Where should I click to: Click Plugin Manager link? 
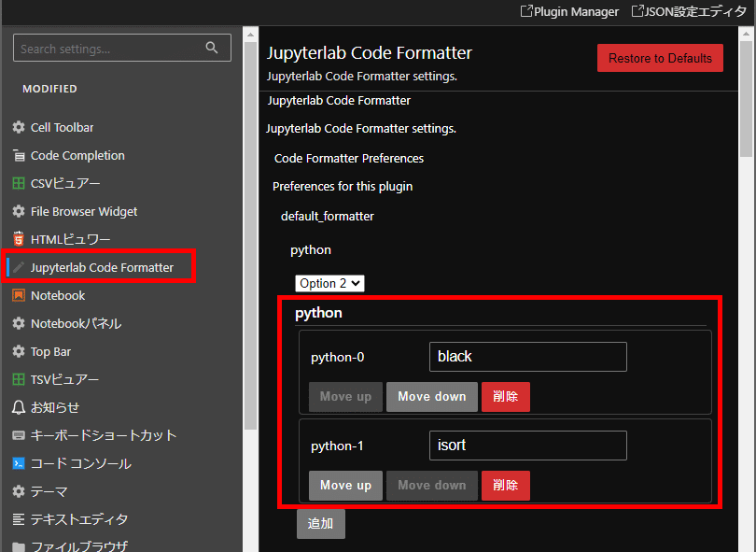(x=576, y=11)
